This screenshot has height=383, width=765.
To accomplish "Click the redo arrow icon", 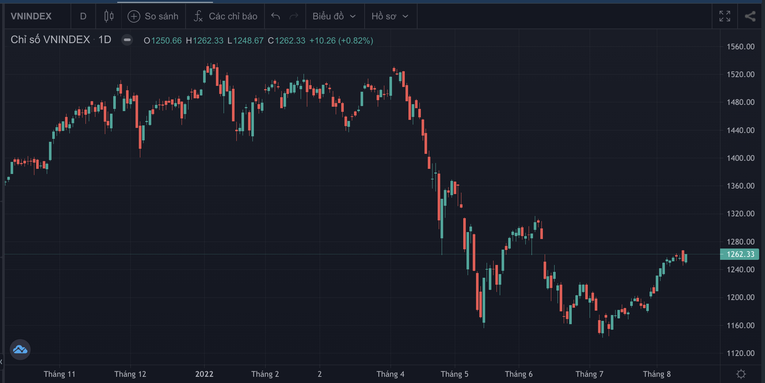I will coord(294,16).
